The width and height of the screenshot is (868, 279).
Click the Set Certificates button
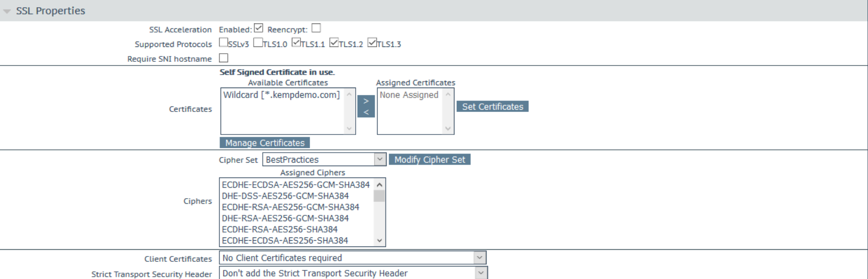pos(492,107)
